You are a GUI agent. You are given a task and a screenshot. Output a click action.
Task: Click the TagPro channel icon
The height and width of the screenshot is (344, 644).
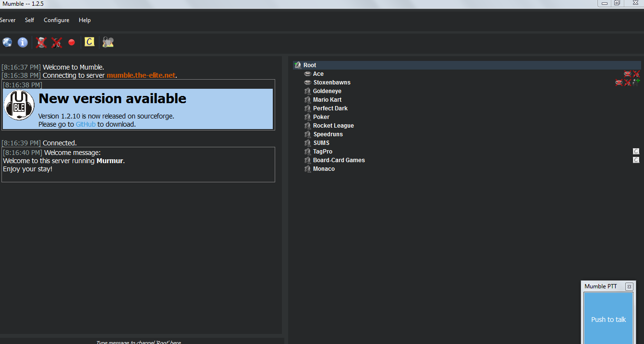308,152
